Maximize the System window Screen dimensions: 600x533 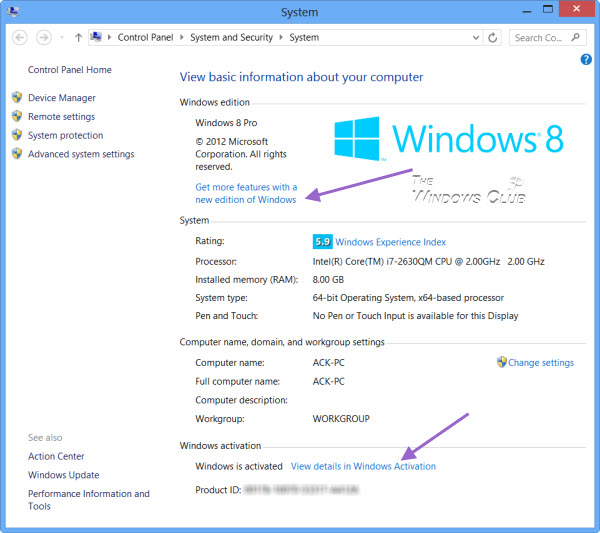click(x=548, y=9)
